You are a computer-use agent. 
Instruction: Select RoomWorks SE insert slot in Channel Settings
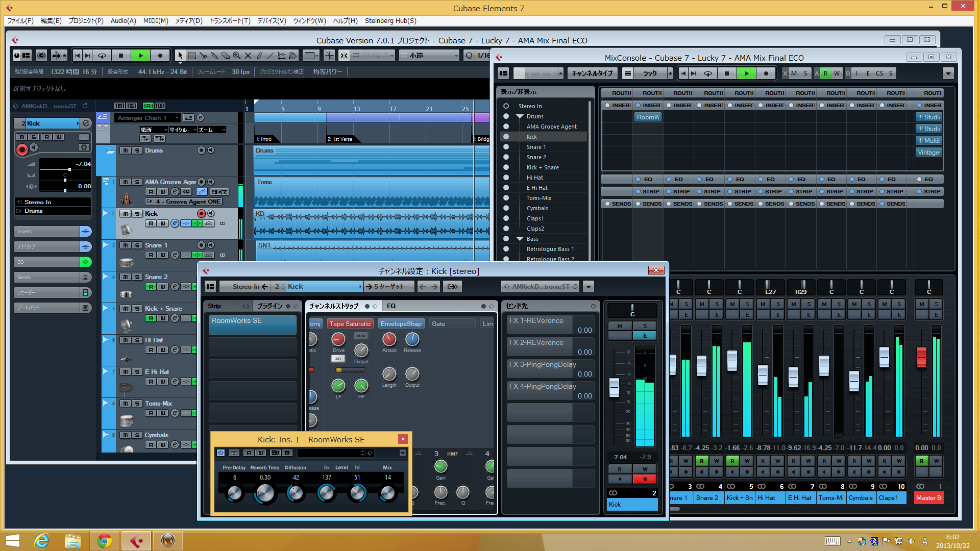coord(253,324)
